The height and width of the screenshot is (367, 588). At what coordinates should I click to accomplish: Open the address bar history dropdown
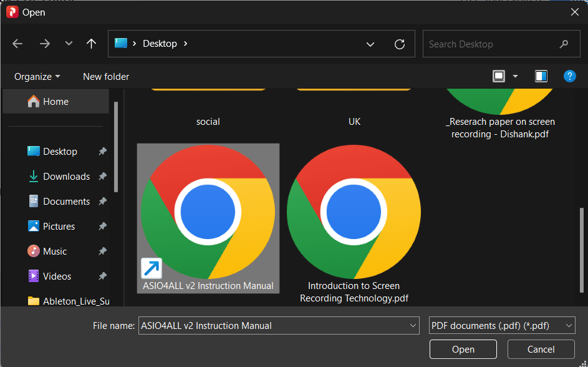[370, 44]
